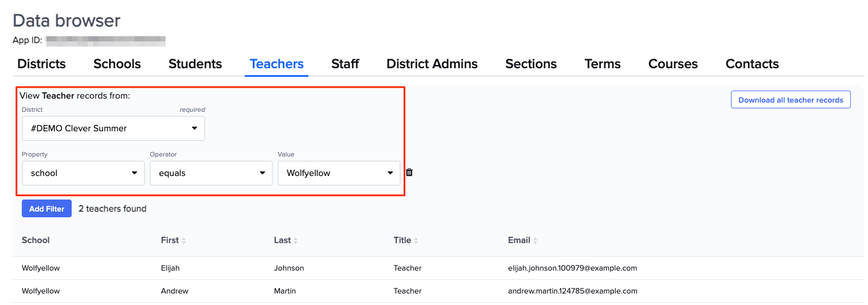Open the District Admins tab

click(432, 64)
